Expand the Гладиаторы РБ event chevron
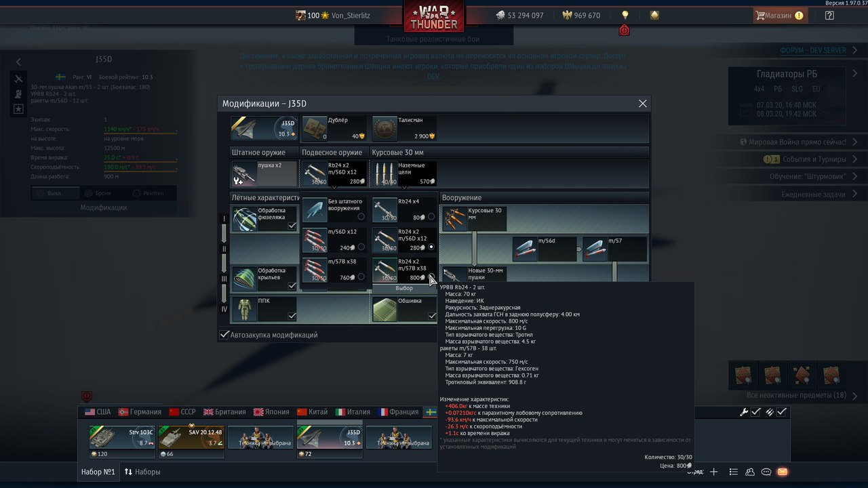The height and width of the screenshot is (488, 868). click(x=854, y=73)
